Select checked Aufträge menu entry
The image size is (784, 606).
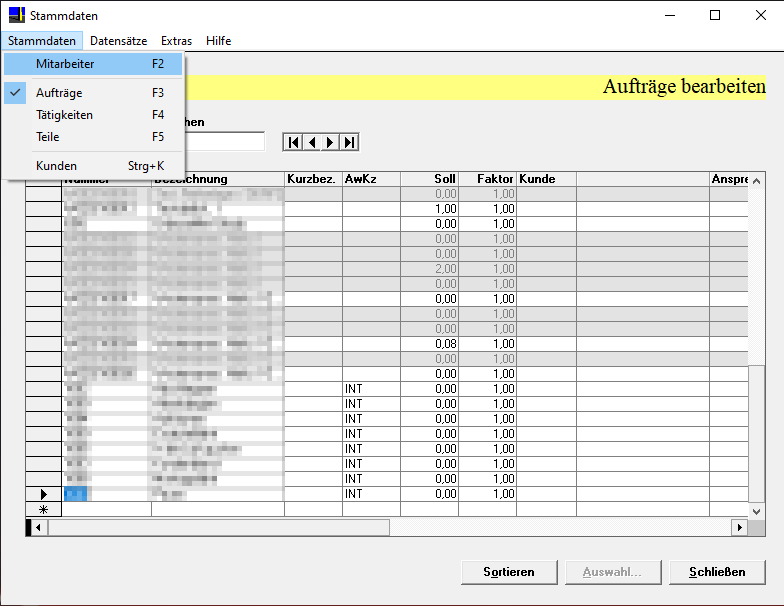(93, 93)
